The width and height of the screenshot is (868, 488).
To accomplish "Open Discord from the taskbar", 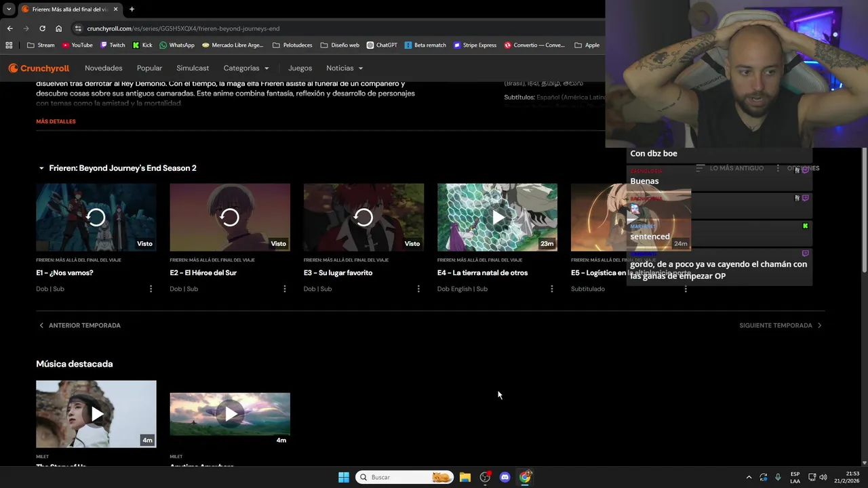I will [505, 477].
